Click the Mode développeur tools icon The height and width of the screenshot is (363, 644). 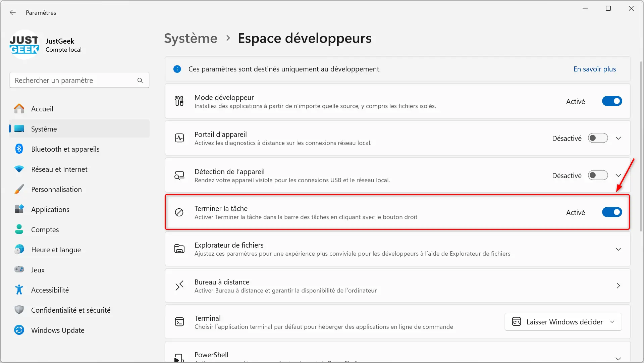click(179, 101)
